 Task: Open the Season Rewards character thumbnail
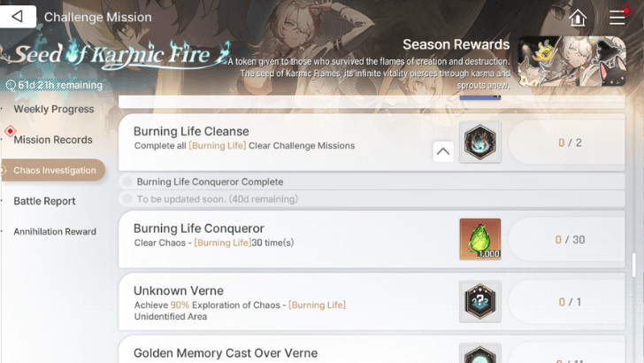click(571, 61)
